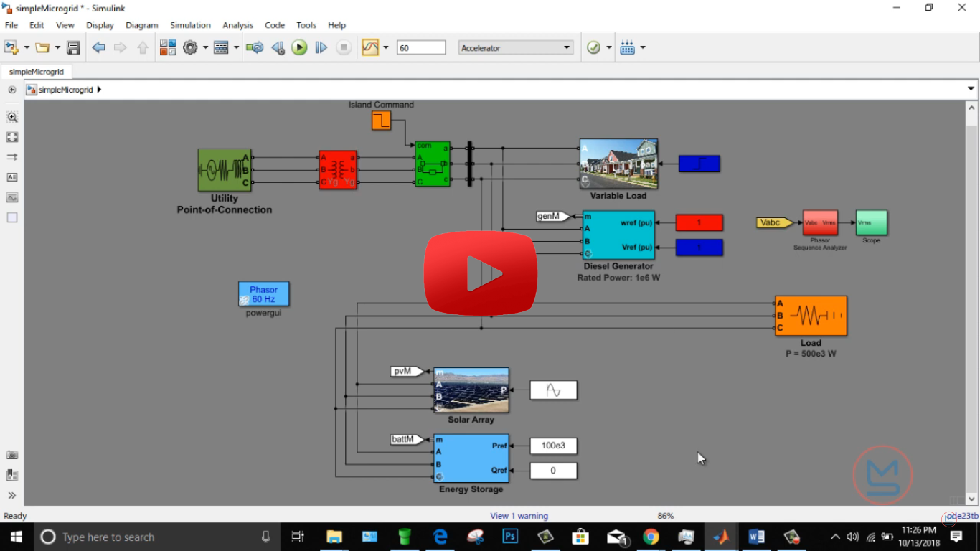The height and width of the screenshot is (551, 980).
Task: Open the Library Browser icon
Action: click(168, 47)
